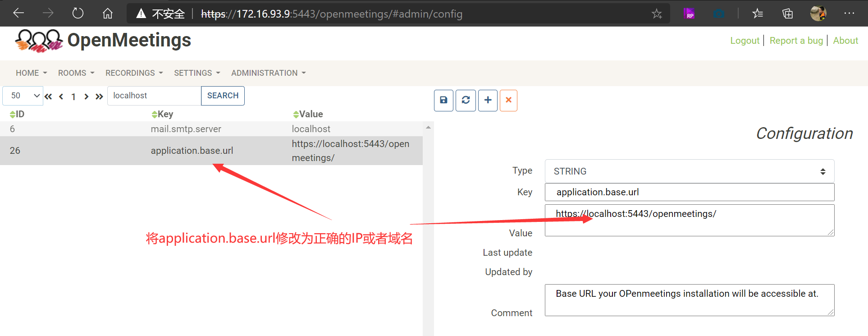Reload the page with refresh icon

(78, 13)
